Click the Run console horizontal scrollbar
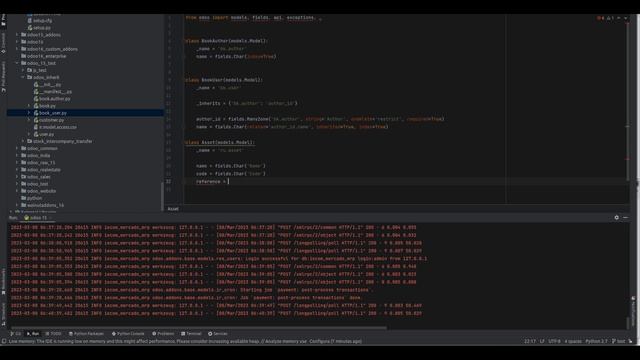The width and height of the screenshot is (640, 360). [199, 327]
